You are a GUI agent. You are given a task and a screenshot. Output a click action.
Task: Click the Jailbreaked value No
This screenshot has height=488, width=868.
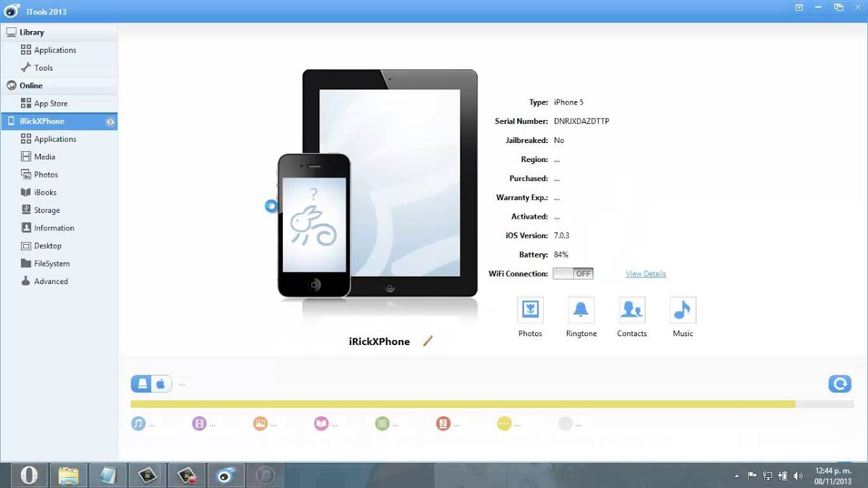pyautogui.click(x=559, y=140)
